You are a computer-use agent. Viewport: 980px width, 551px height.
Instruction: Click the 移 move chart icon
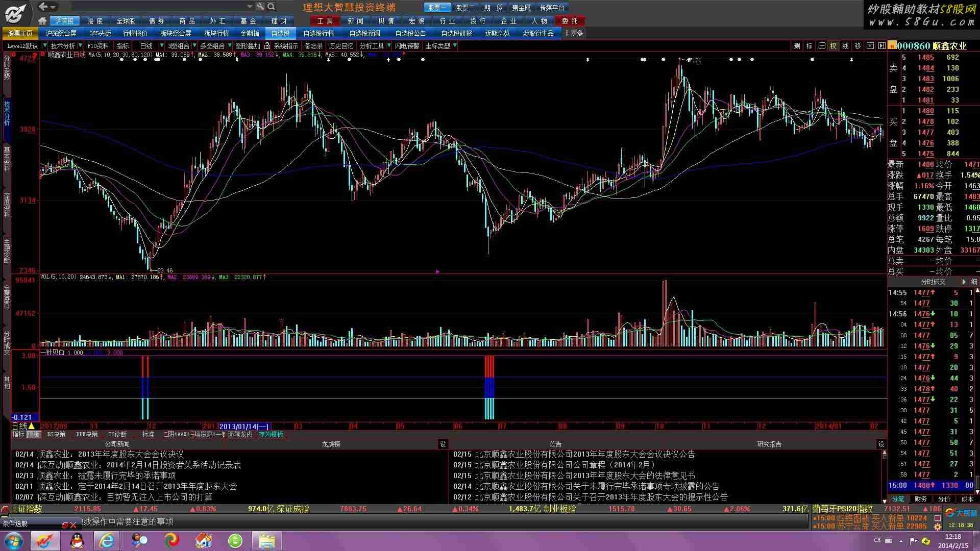tap(858, 46)
